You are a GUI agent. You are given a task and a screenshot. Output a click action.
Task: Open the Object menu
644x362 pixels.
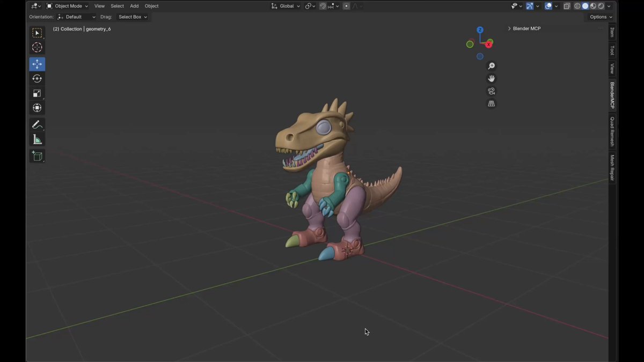[x=151, y=6]
